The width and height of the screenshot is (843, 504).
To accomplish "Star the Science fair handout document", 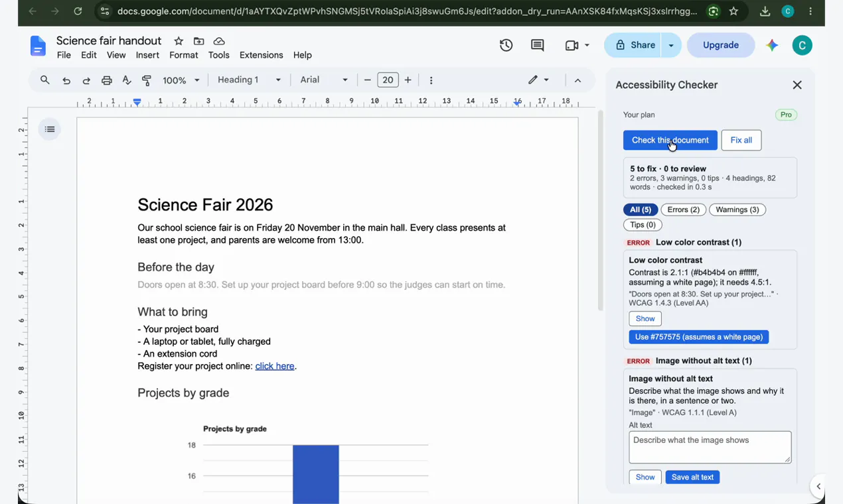I will (179, 41).
